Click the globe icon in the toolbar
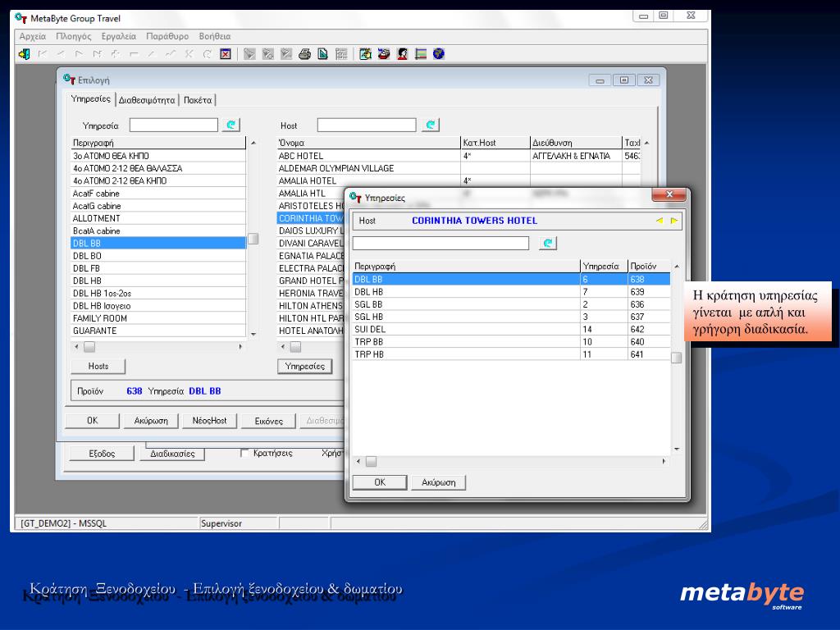Viewport: 840px width, 630px height. click(439, 53)
